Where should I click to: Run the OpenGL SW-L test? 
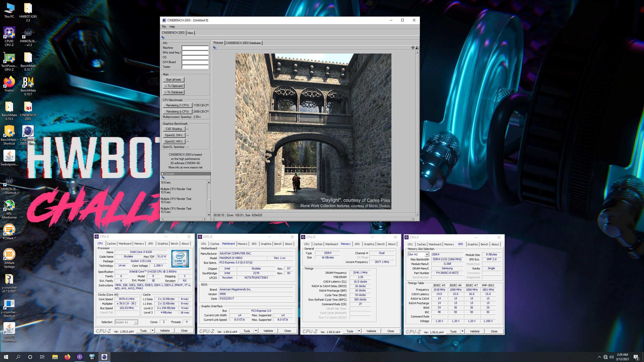[x=174, y=135]
